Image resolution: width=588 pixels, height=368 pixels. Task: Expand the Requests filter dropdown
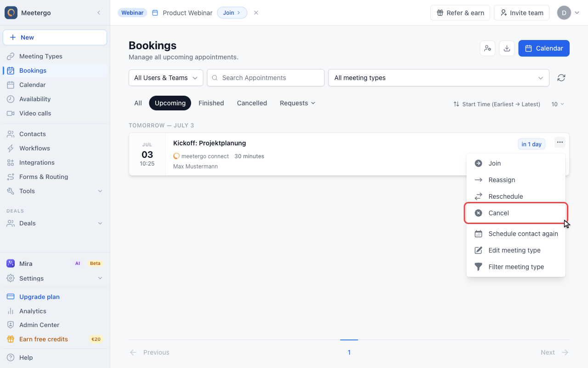(x=297, y=103)
